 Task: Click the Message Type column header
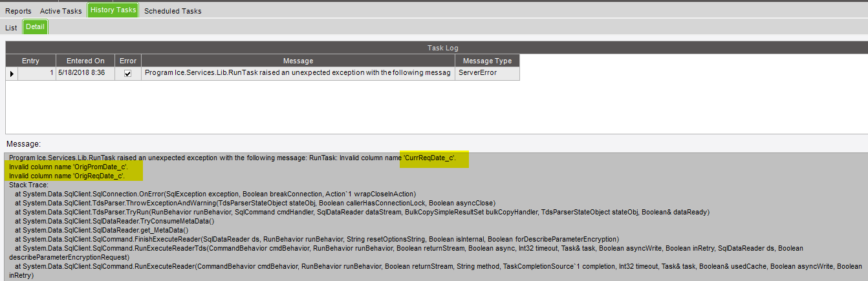tap(487, 61)
